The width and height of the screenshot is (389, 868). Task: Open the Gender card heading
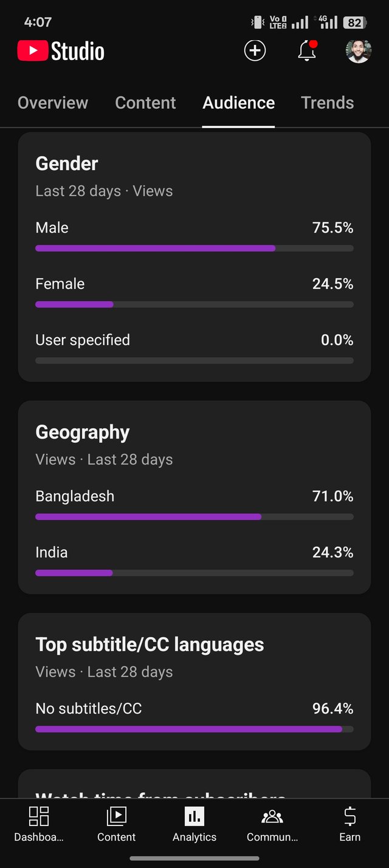pos(67,163)
